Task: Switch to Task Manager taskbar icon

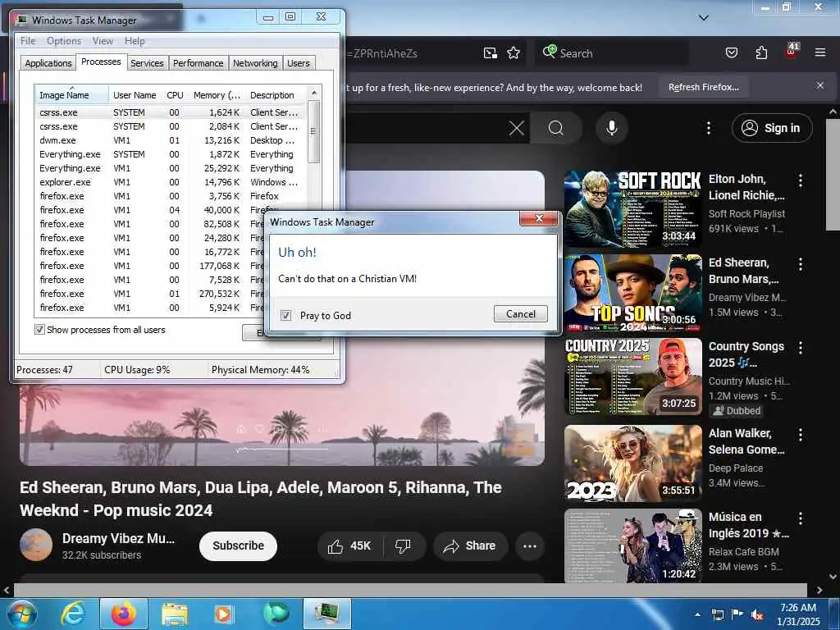Action: tap(327, 614)
